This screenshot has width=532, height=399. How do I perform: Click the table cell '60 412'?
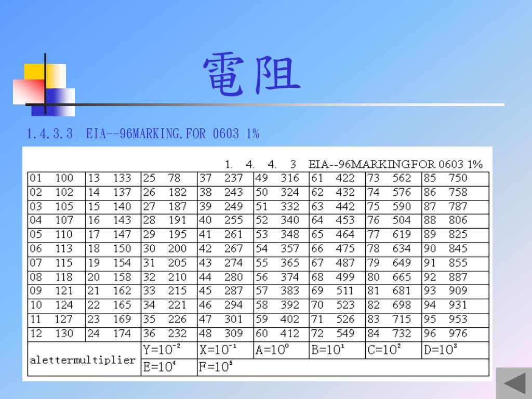[282, 334]
